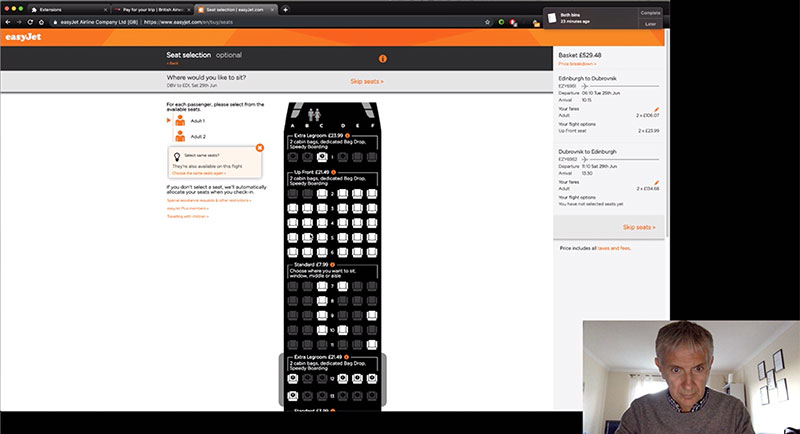Pick window seat 5F
Image resolution: width=800 pixels, height=434 pixels.
[x=372, y=238]
